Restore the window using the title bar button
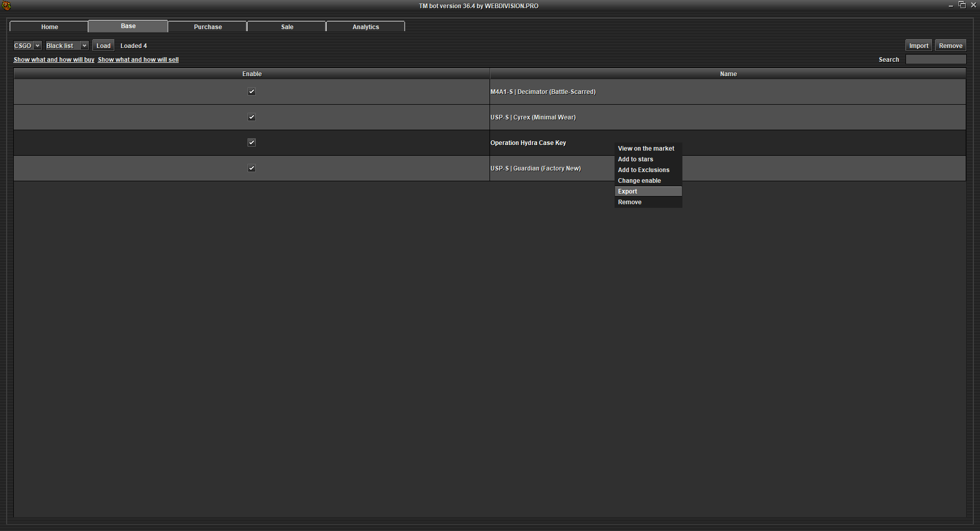The image size is (980, 531). pyautogui.click(x=962, y=5)
